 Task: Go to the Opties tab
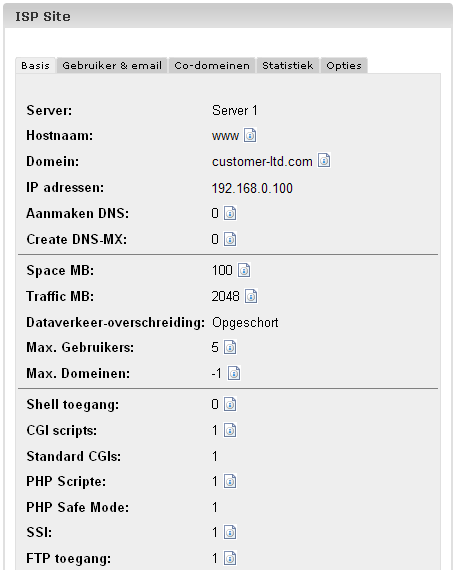pyautogui.click(x=344, y=65)
